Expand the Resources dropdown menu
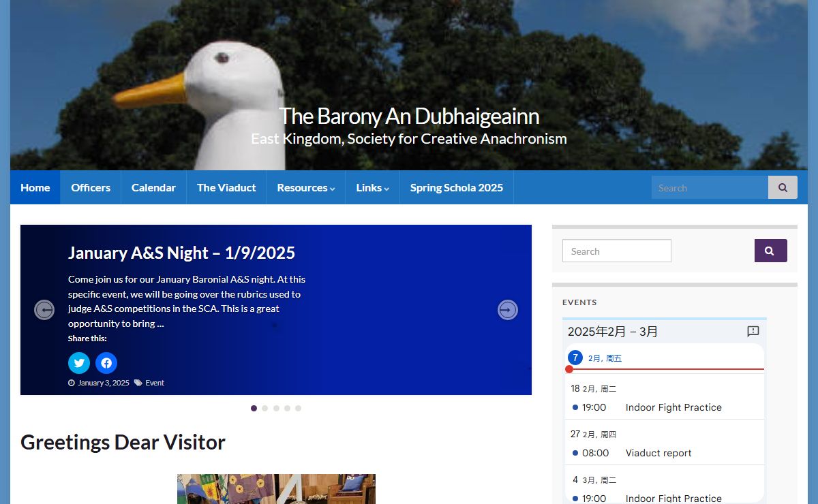The image size is (818, 504). click(x=305, y=187)
